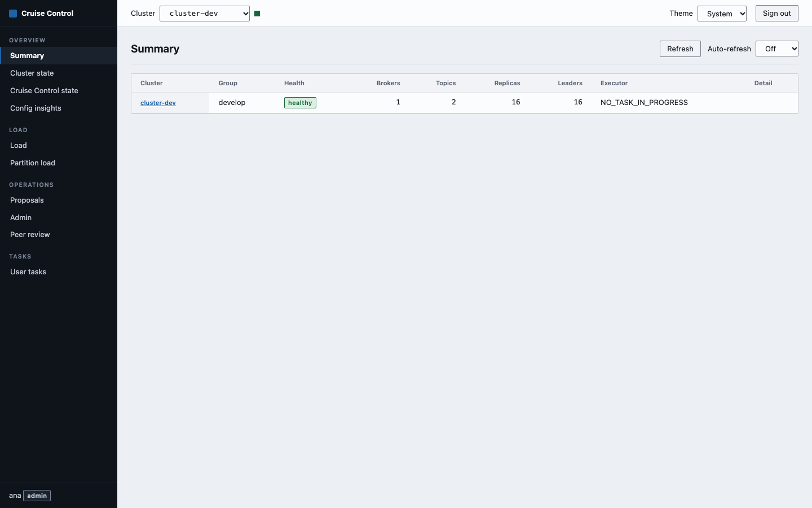
Task: Click the blue Cruise Control logo square
Action: click(13, 14)
